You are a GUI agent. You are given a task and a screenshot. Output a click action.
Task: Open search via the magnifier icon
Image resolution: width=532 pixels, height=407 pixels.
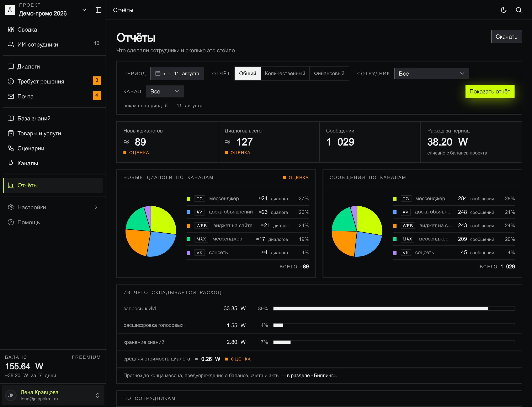pyautogui.click(x=519, y=10)
